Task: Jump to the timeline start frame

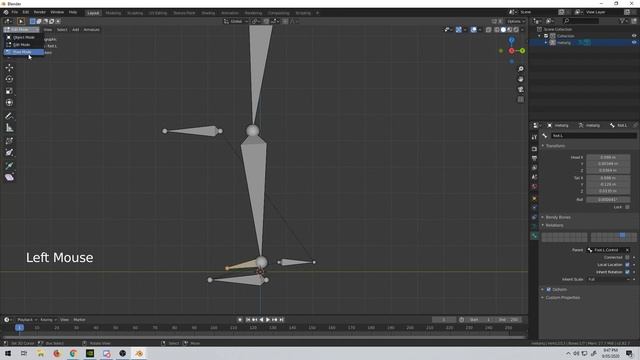Action: [x=248, y=320]
